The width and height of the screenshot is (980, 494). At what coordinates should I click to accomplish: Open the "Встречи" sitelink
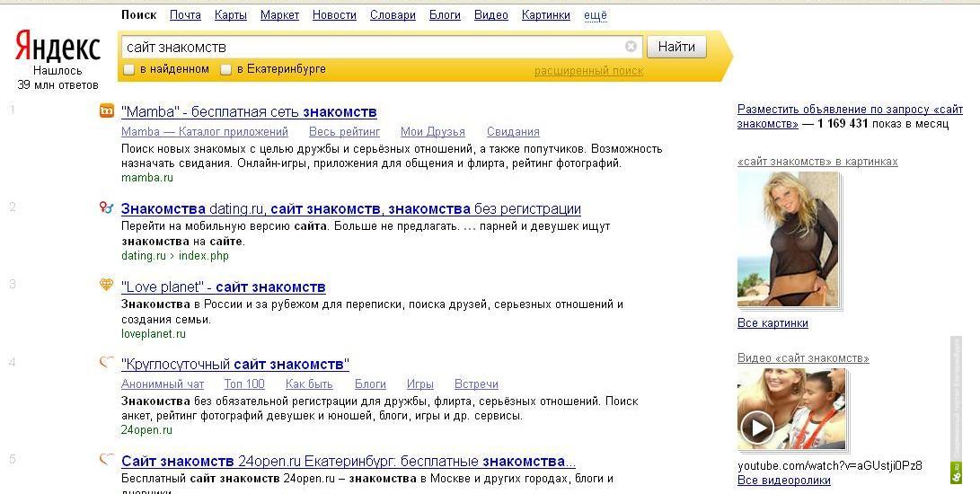coord(476,384)
